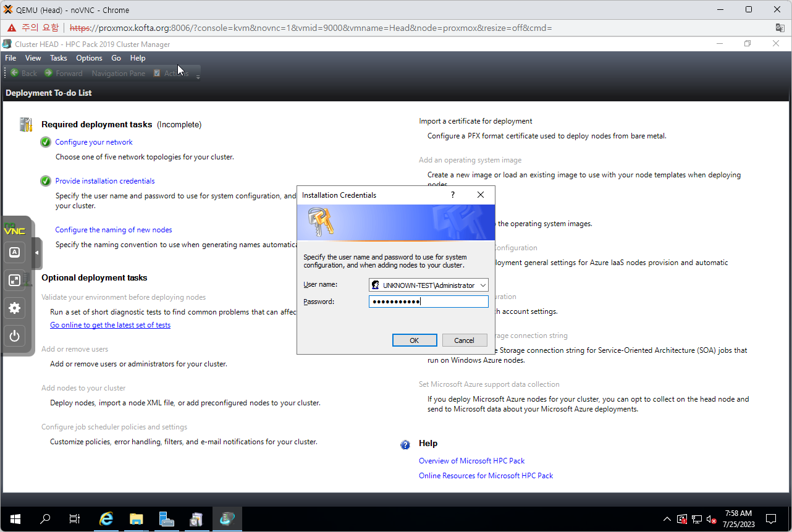This screenshot has height=532, width=792.
Task: Toggle noVNC fullscreen mode icon
Action: pos(15,280)
